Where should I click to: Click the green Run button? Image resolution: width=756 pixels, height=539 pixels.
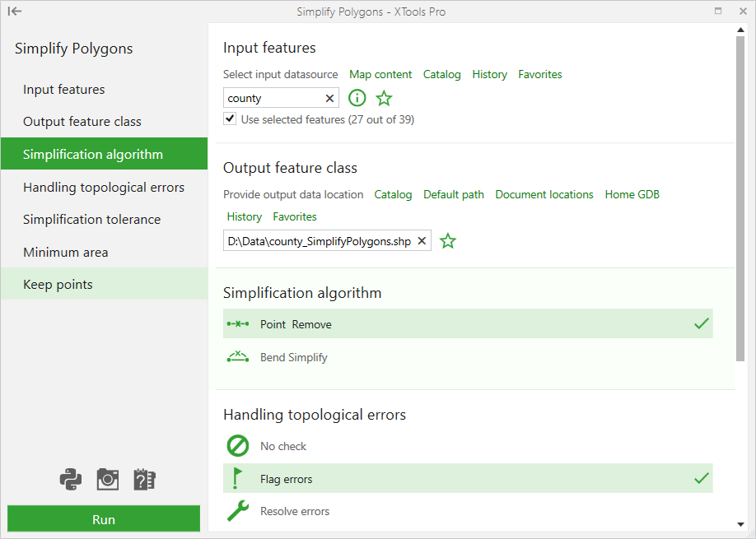click(x=104, y=519)
